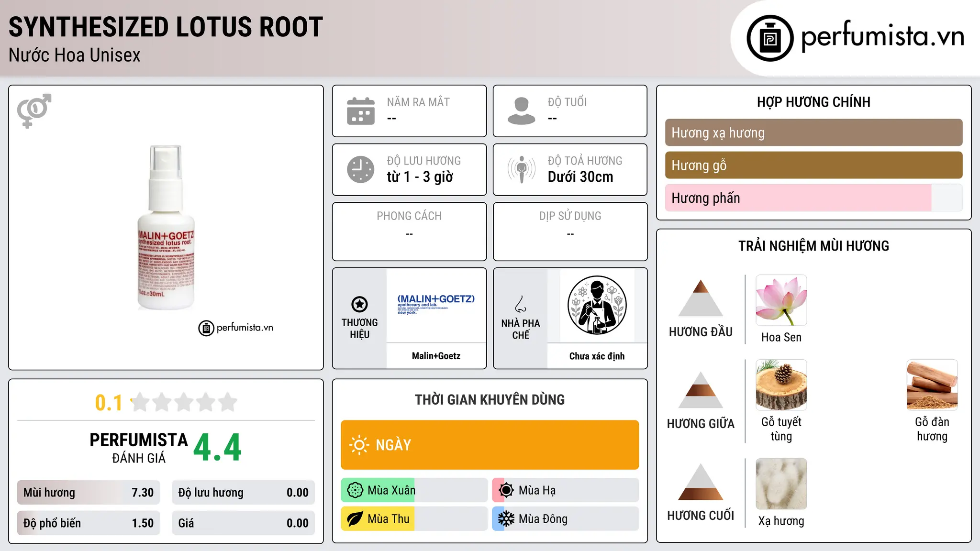This screenshot has width=980, height=551.
Task: Click the TRẢI NGHIỆM MÙI HƯƠNG heading
Action: coord(813,246)
